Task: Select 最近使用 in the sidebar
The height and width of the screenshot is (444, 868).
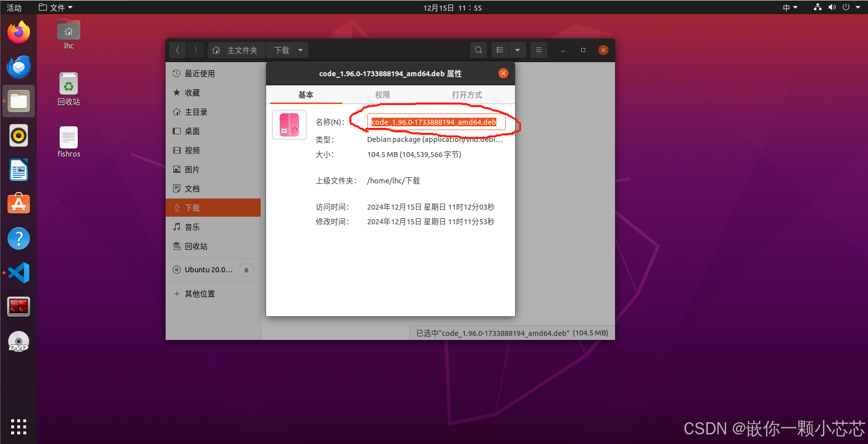Action: (x=213, y=74)
